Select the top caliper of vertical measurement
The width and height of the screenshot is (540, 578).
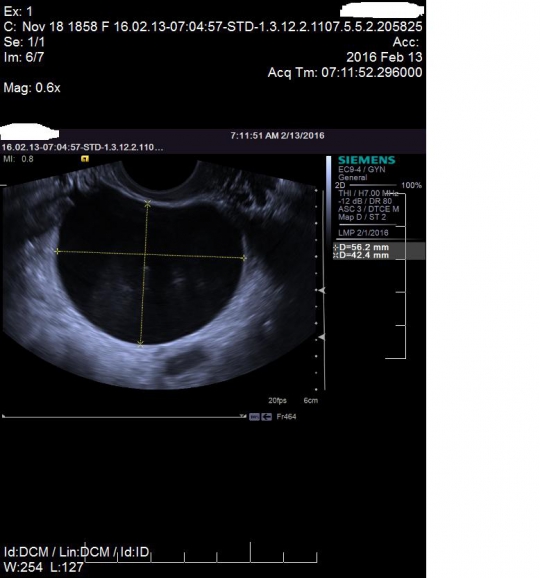pyautogui.click(x=148, y=203)
